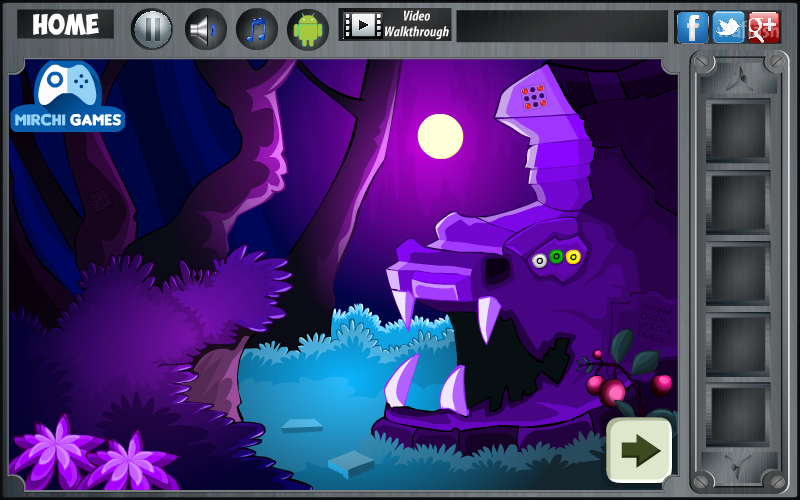Click the Mirchi Games logo
The image size is (800, 500).
click(68, 96)
